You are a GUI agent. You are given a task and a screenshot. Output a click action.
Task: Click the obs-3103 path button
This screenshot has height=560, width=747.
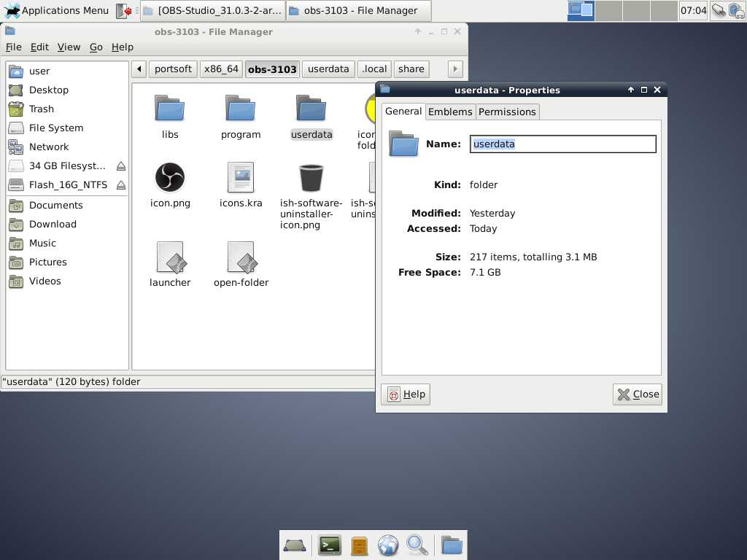point(272,69)
